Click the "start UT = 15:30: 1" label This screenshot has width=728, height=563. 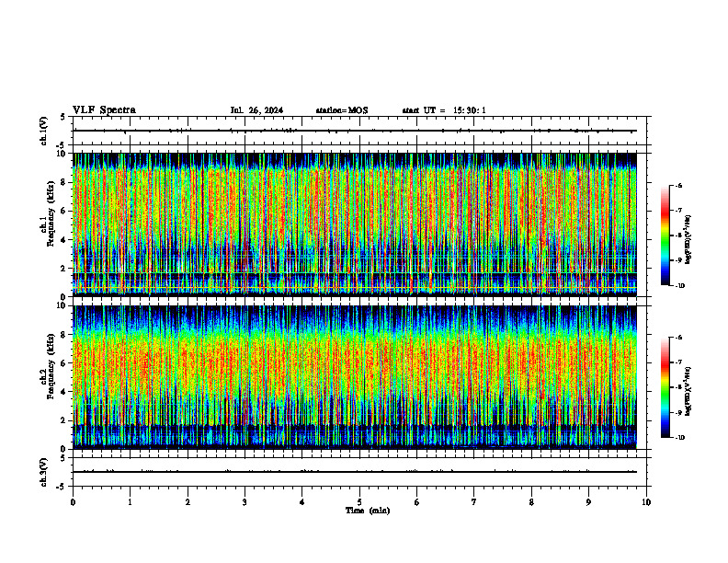pos(444,110)
